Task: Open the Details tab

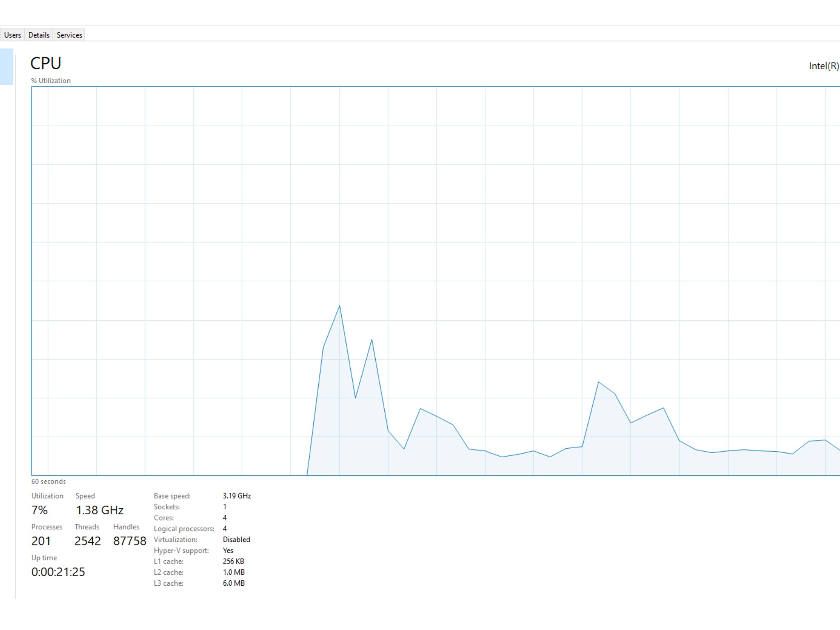Action: click(x=39, y=35)
